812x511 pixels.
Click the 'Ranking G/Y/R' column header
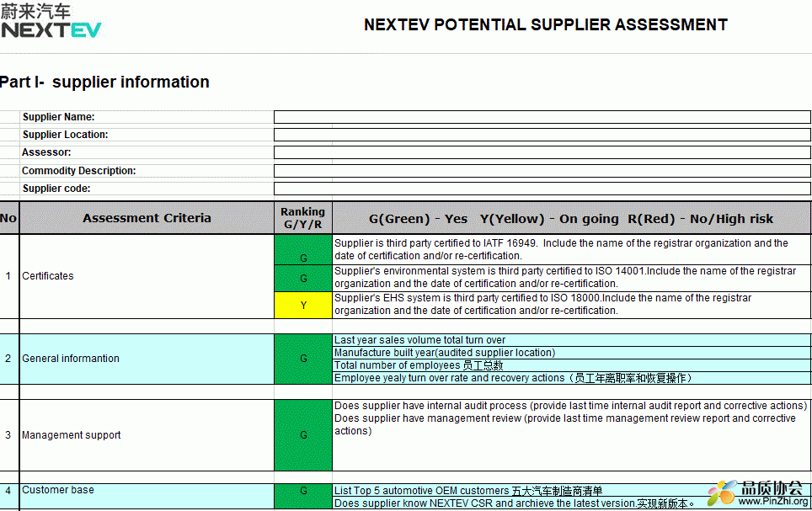tap(303, 218)
